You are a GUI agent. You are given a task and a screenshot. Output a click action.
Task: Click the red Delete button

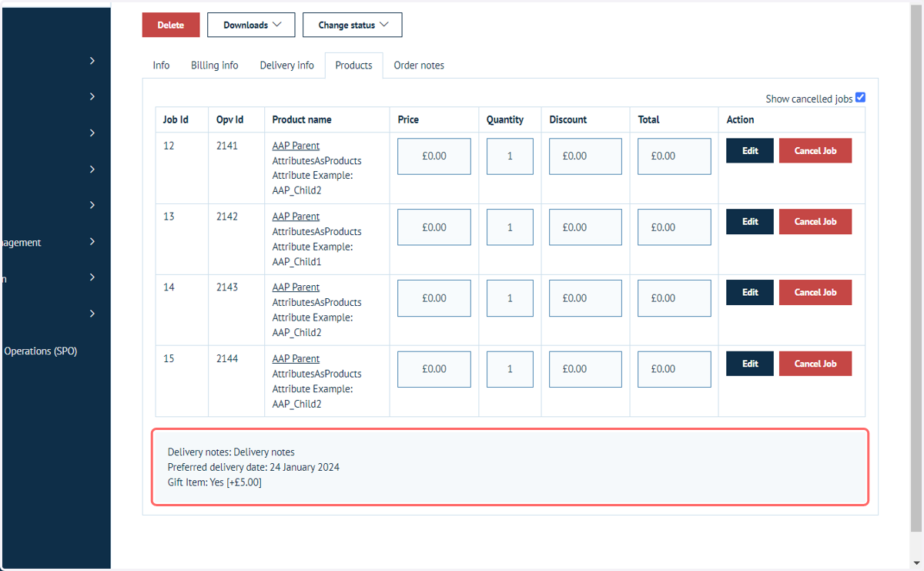point(171,25)
